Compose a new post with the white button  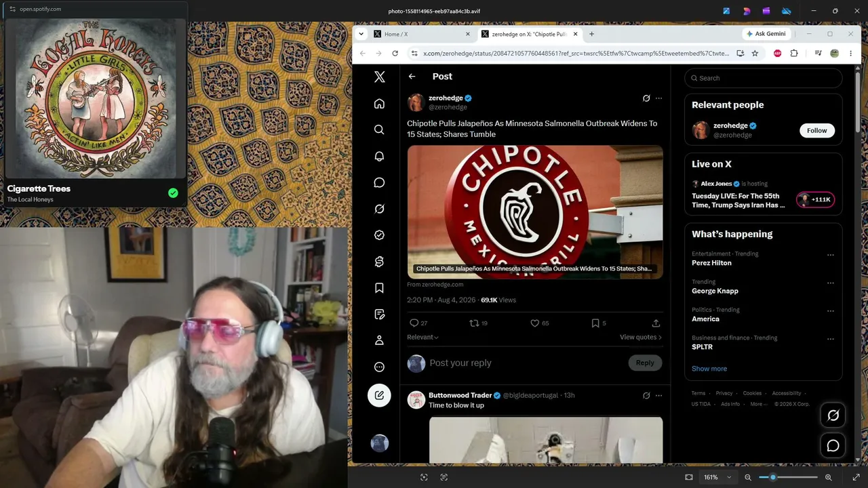pyautogui.click(x=379, y=395)
